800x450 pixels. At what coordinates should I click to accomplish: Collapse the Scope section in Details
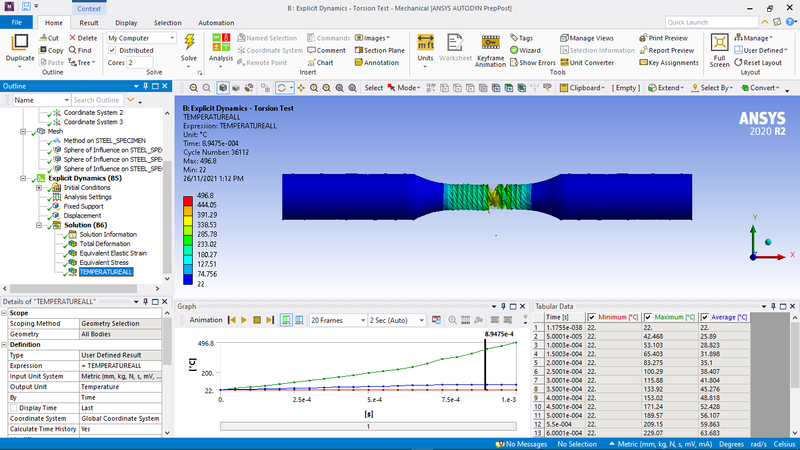click(4, 313)
